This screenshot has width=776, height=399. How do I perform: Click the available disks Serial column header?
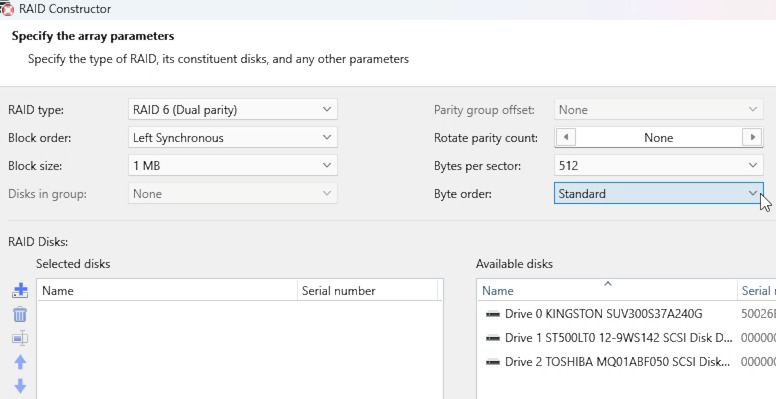[x=757, y=291]
